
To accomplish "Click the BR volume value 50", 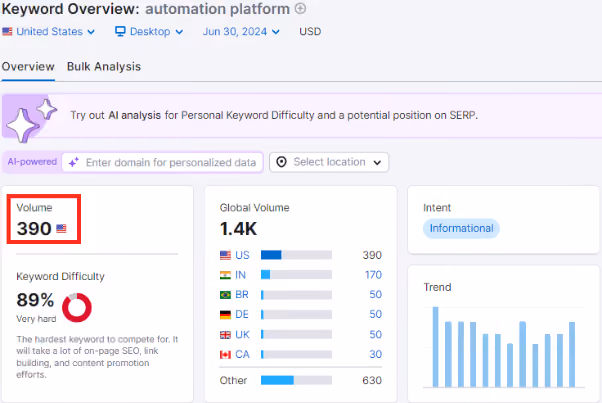I will coord(375,294).
